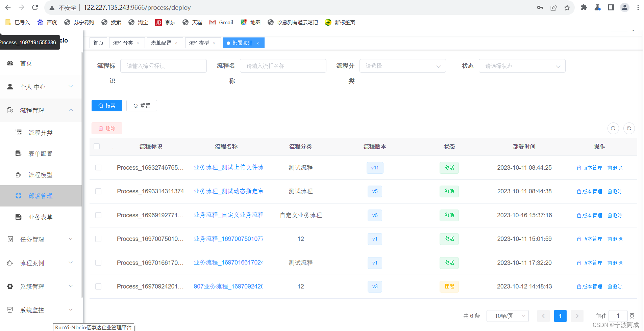Check the row for 自定义业务流程 v6
This screenshot has height=331, width=644.
click(98, 215)
